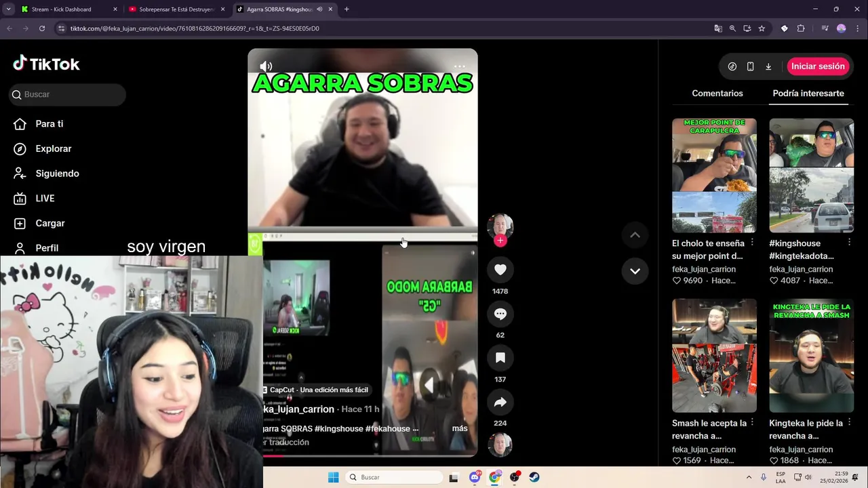The width and height of the screenshot is (868, 488).
Task: Click the download desktop app icon
Action: pyautogui.click(x=768, y=66)
